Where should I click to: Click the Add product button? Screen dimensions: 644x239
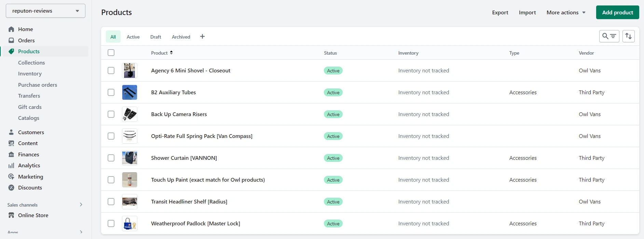pos(617,13)
